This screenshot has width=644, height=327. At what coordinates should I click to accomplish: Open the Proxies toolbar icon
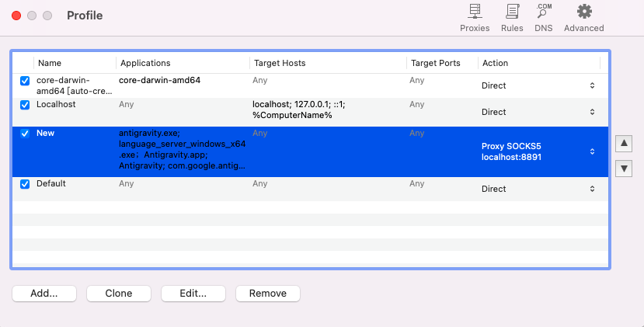[x=475, y=18]
